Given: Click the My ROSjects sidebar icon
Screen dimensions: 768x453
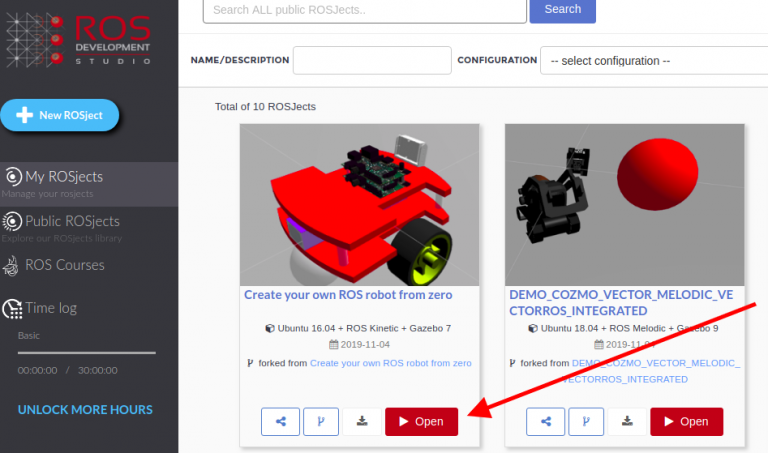Looking at the screenshot, I should coord(13,176).
